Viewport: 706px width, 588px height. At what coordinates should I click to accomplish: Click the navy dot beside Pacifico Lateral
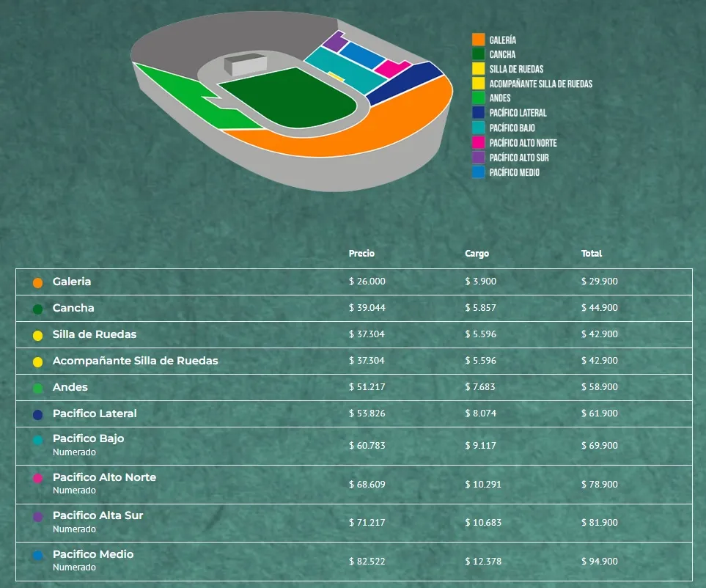tap(38, 415)
